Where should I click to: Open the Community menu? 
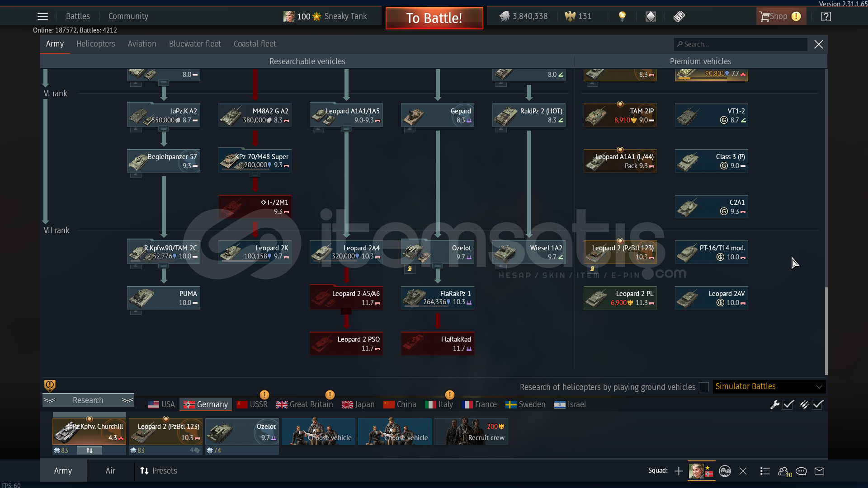tap(128, 16)
